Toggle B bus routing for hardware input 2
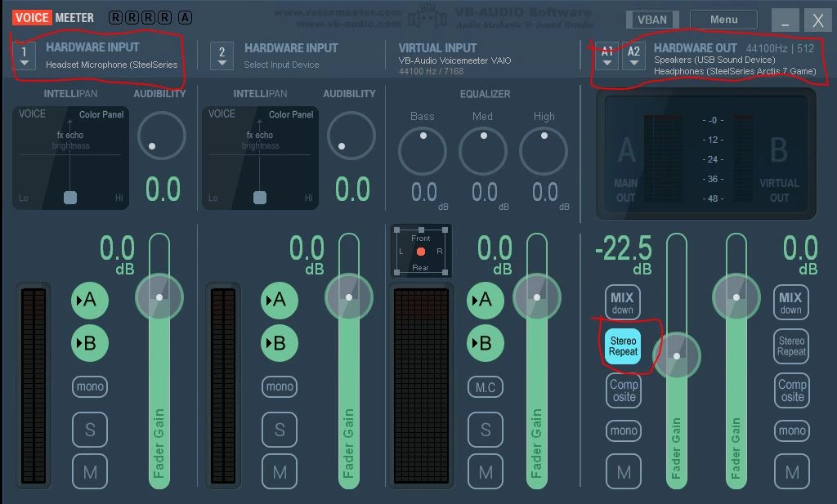Image resolution: width=837 pixels, height=504 pixels. (280, 343)
